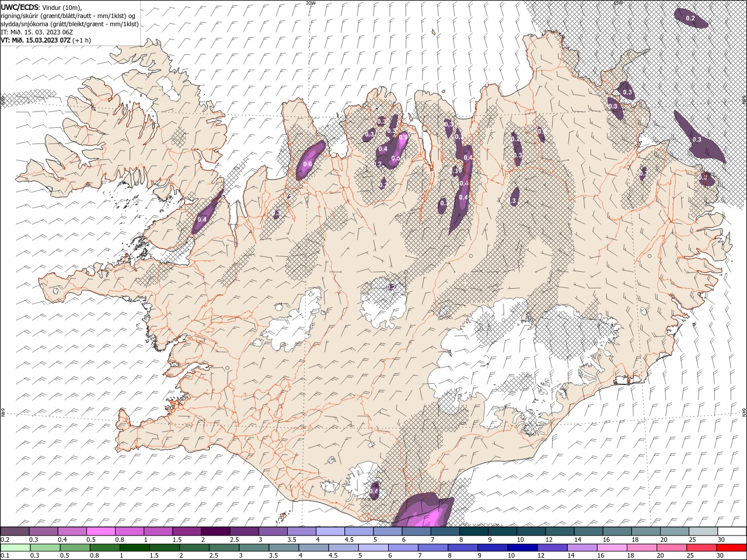This screenshot has height=560, width=747.
Task: Click the light periwinkle swatch between 5 and 6 in lower legend row
Action: pyautogui.click(x=373, y=548)
